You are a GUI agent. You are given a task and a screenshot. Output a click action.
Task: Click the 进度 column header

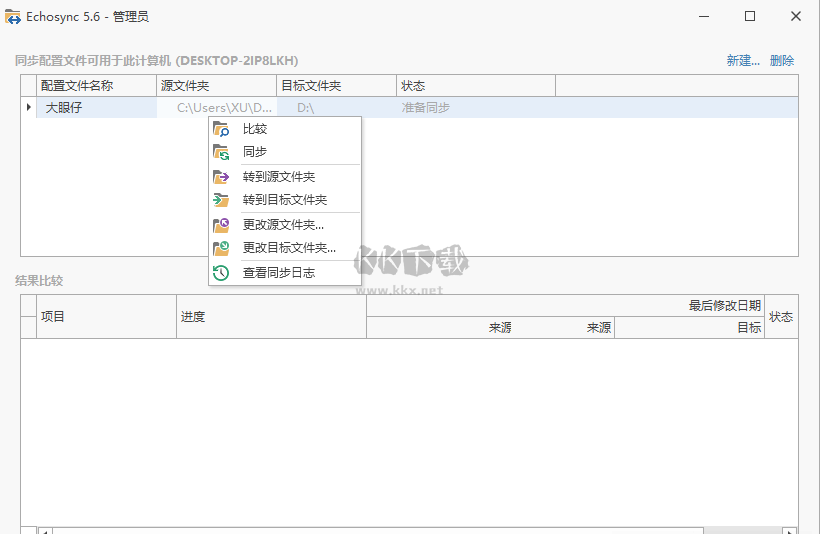click(x=271, y=316)
